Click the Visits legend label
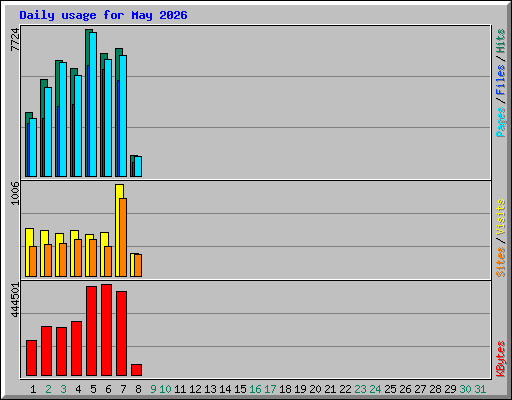The width and height of the screenshot is (512, 400). [500, 218]
